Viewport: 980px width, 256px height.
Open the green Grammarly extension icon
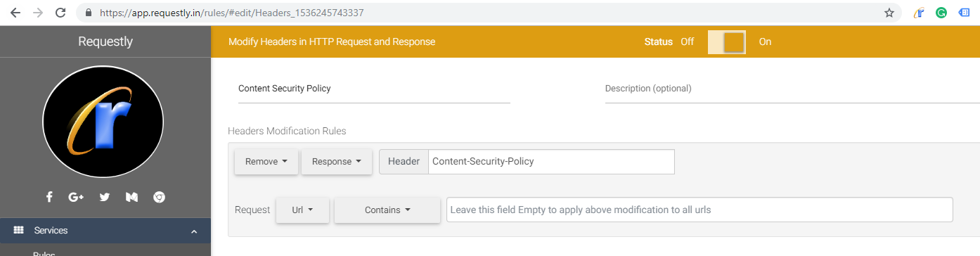(941, 13)
